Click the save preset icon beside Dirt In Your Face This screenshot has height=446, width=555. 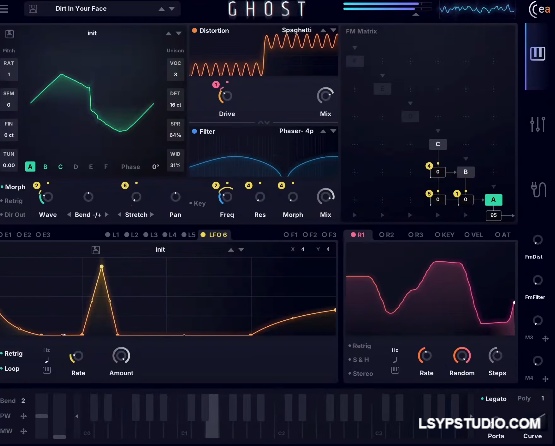[x=33, y=9]
